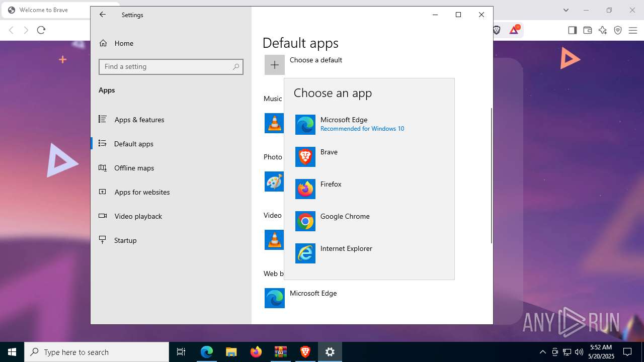
Task: Click the VLC icon under Music player
Action: pyautogui.click(x=274, y=123)
